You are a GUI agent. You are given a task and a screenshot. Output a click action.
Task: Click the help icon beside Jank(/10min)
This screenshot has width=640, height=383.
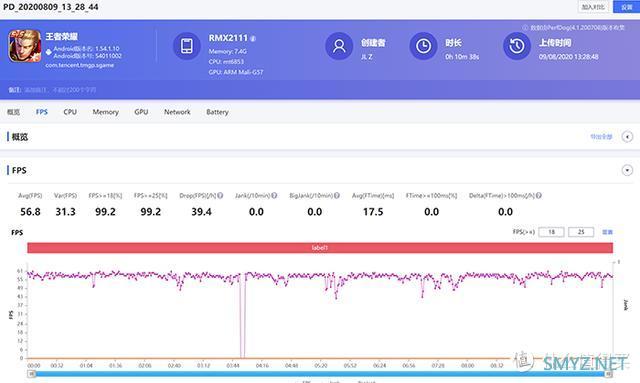274,196
